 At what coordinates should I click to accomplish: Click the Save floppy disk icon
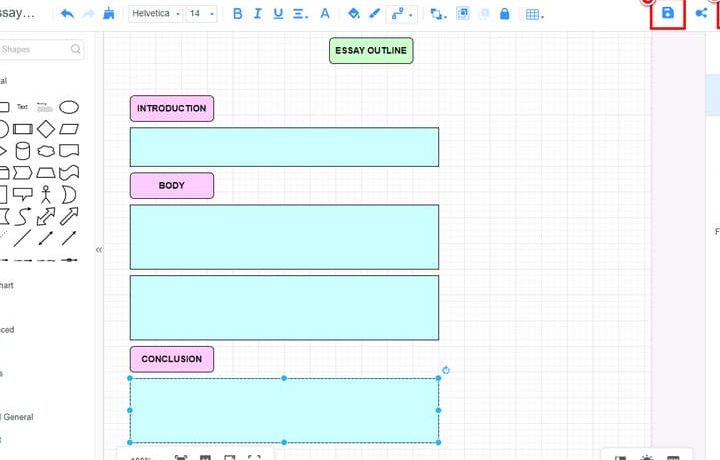pos(668,13)
